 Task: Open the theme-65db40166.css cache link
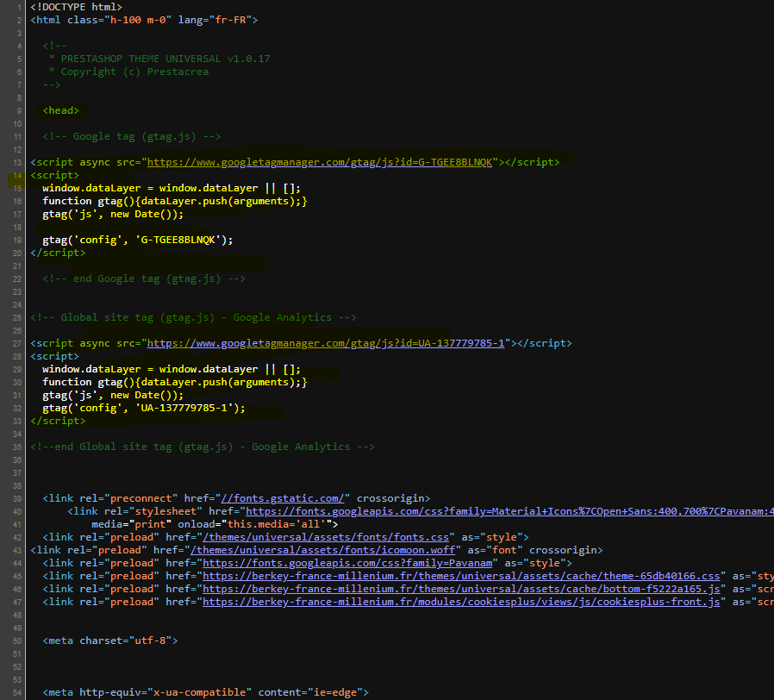461,576
